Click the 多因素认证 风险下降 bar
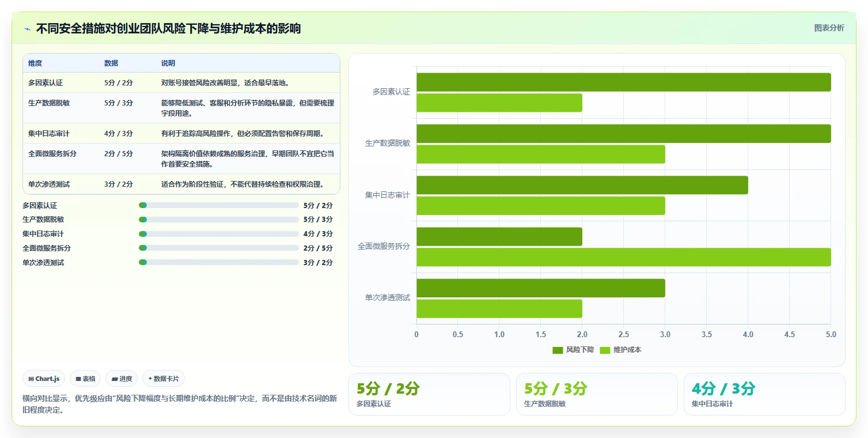This screenshot has height=438, width=868. click(624, 82)
